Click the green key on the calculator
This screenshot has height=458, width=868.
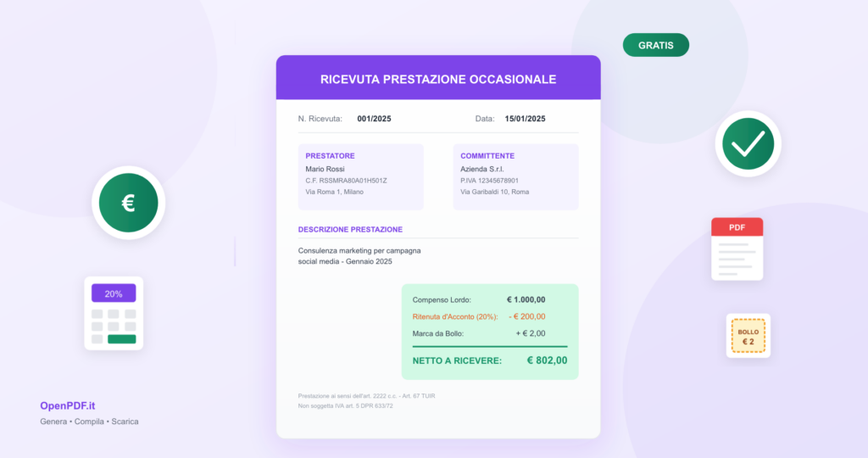(x=121, y=339)
